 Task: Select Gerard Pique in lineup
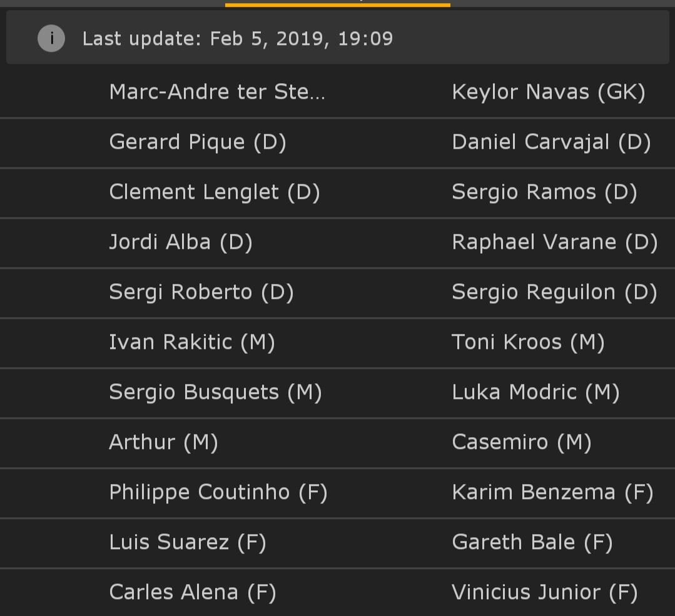(198, 143)
